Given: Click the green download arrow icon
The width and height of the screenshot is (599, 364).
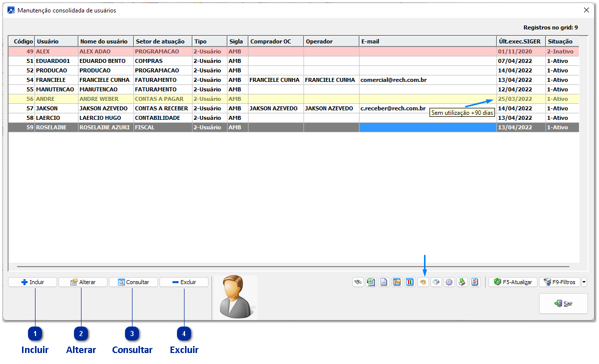Looking at the screenshot, I should point(462,282).
